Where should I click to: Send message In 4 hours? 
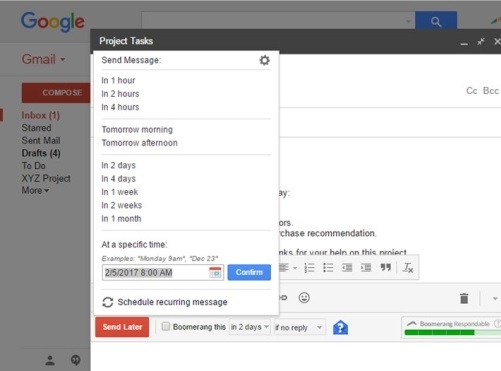[x=120, y=107]
